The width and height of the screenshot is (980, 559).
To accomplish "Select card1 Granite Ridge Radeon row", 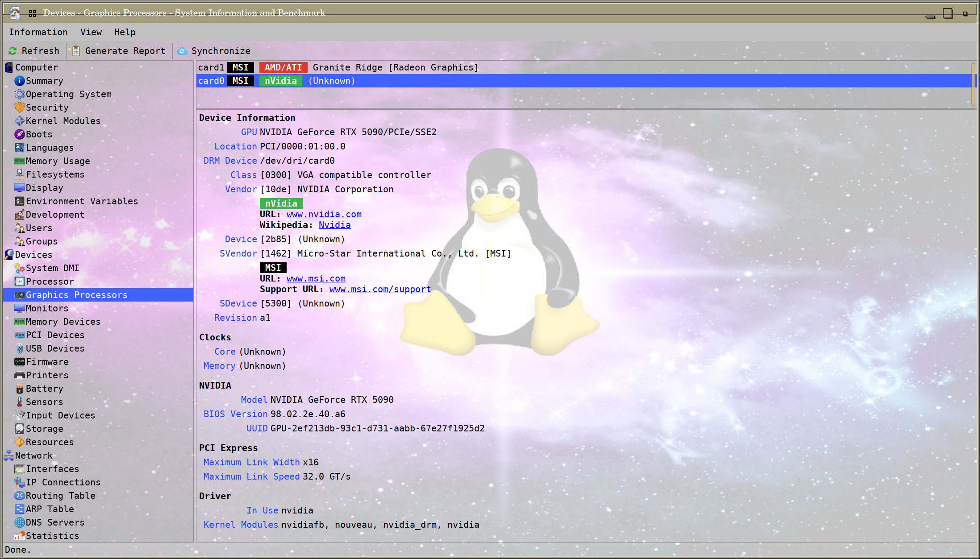I will point(583,67).
